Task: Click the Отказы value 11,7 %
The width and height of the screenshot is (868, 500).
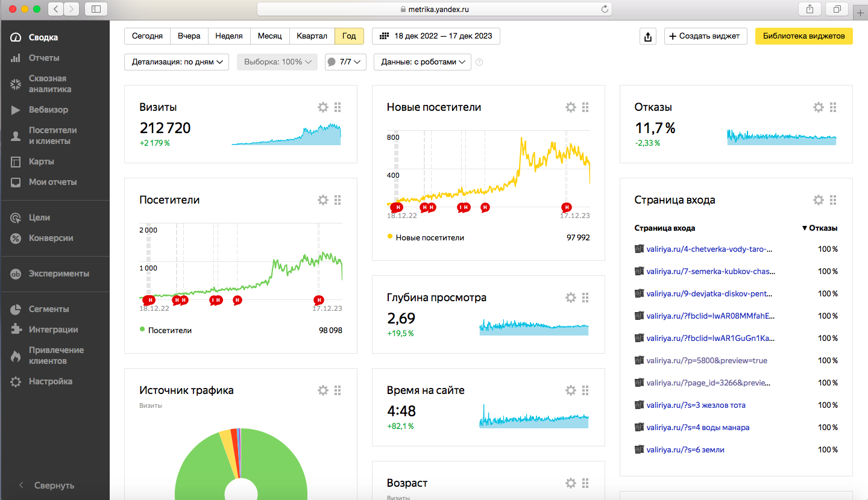Action: pos(655,128)
